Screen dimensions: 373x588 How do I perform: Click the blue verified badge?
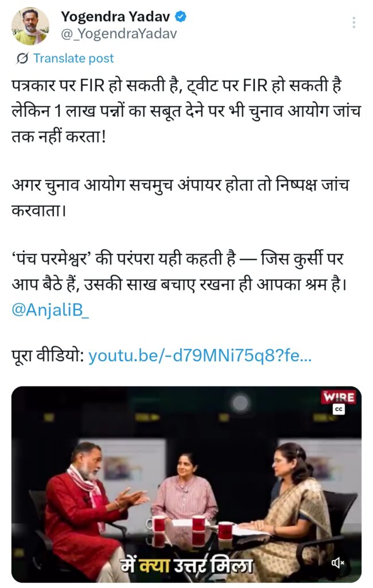coord(181,17)
